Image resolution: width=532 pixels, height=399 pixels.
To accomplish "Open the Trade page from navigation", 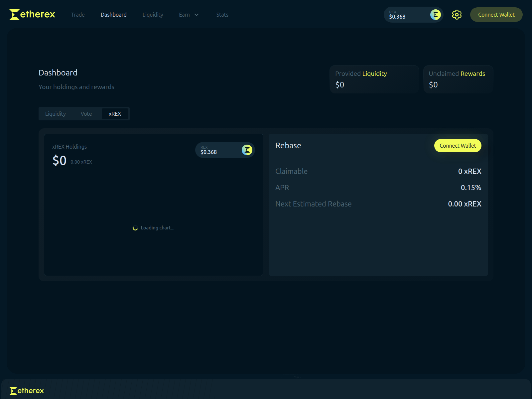I will click(x=78, y=15).
